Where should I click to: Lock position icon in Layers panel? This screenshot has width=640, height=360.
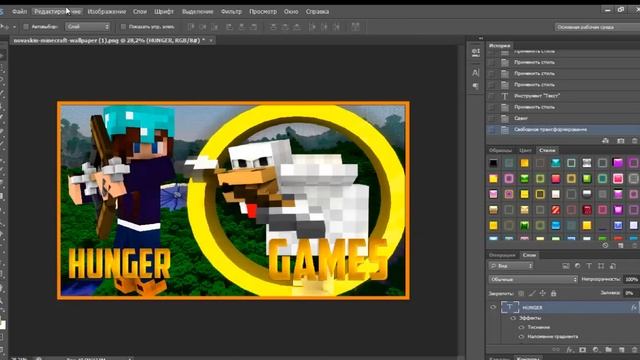pyautogui.click(x=542, y=293)
